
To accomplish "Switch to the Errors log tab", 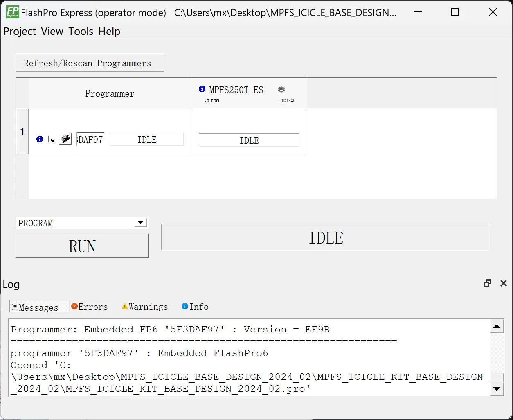I will pyautogui.click(x=90, y=307).
